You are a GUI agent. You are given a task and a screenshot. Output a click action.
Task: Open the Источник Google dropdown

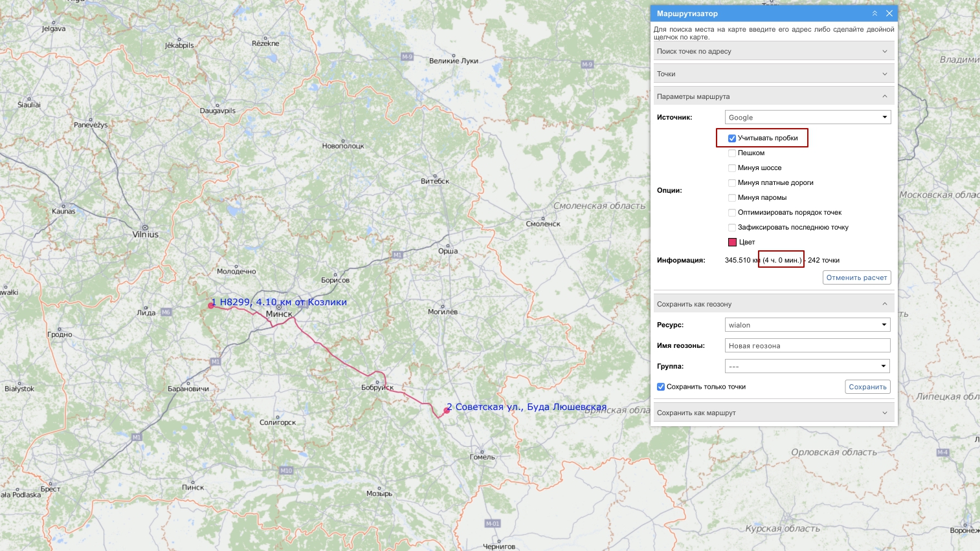(807, 117)
